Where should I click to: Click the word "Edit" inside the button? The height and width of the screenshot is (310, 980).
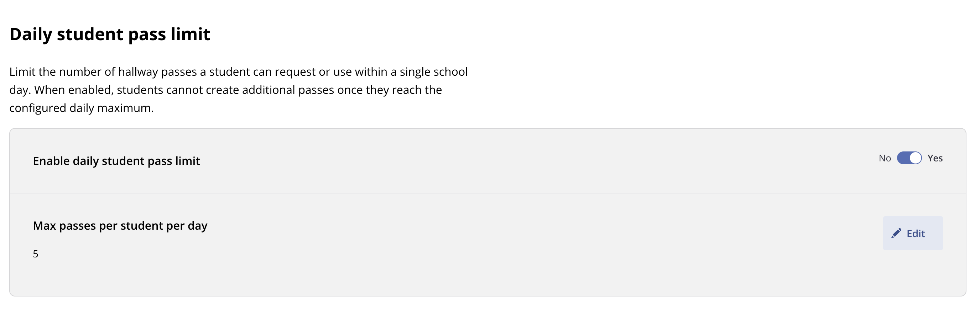915,234
